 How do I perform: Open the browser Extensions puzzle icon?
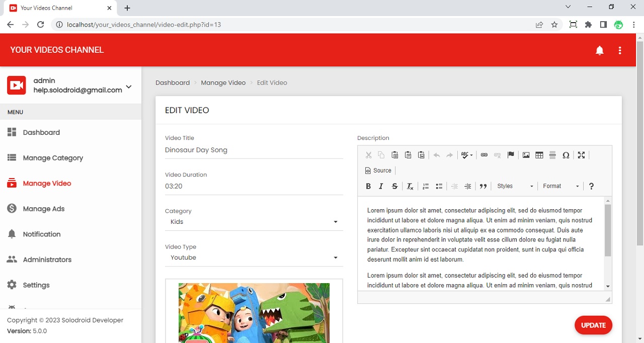[588, 25]
